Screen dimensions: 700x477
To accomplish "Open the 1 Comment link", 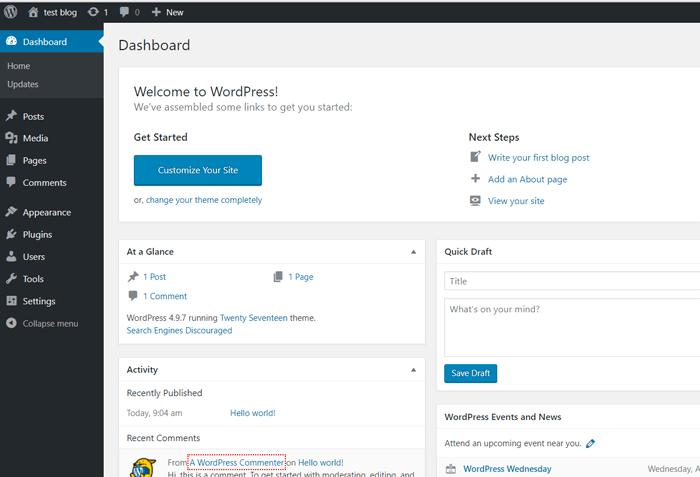I will [165, 296].
